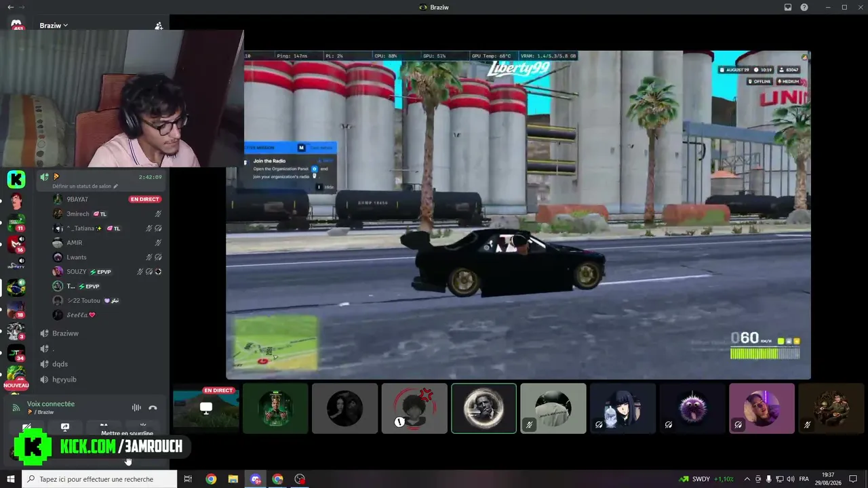The width and height of the screenshot is (868, 488).
Task: Open the Kick server icon in Discord sidebar
Action: pyautogui.click(x=16, y=180)
